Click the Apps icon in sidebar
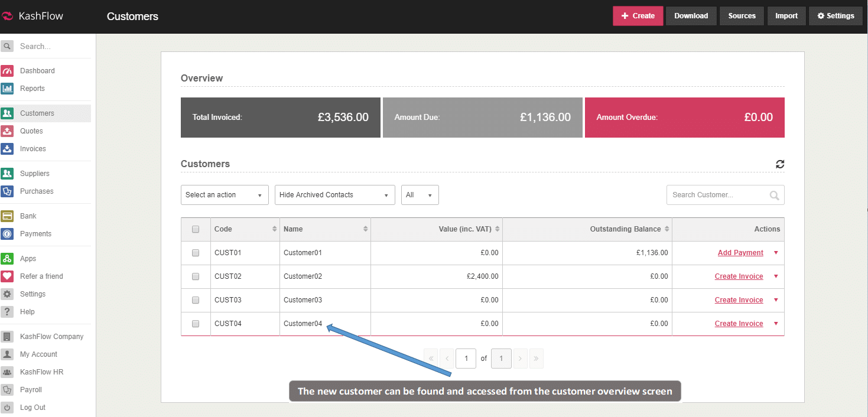The image size is (868, 417). click(7, 259)
